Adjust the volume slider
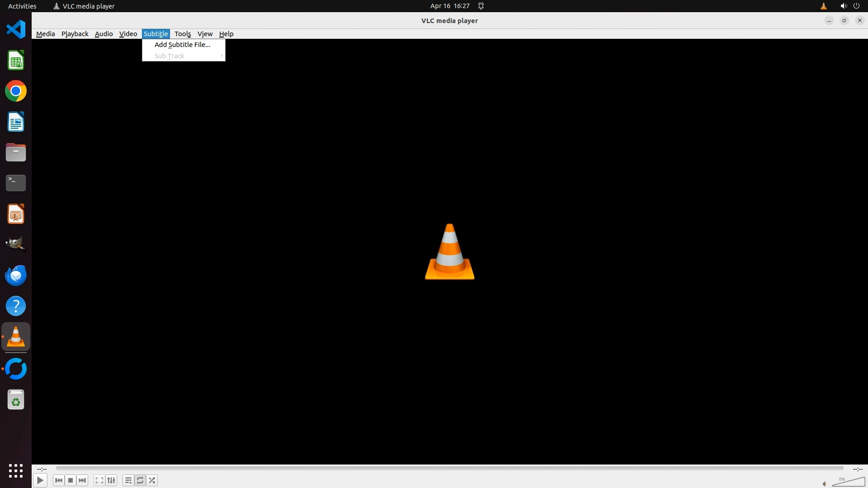The height and width of the screenshot is (488, 868). coord(849,482)
